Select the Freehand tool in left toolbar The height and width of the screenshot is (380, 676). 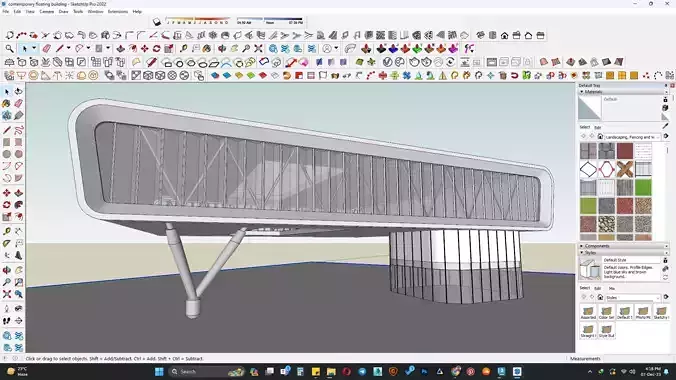[x=19, y=130]
